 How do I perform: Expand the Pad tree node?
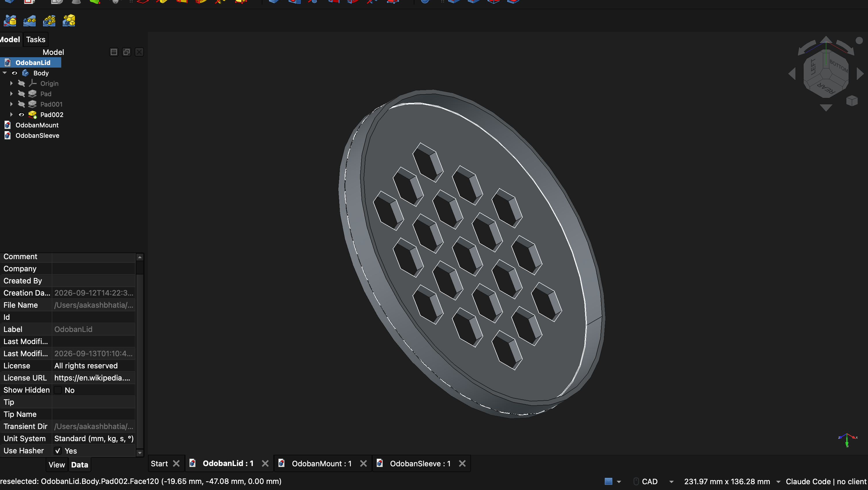[12, 94]
